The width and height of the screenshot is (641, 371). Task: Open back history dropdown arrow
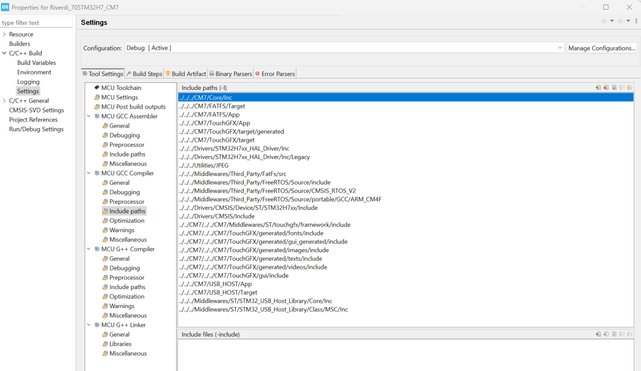(612, 21)
